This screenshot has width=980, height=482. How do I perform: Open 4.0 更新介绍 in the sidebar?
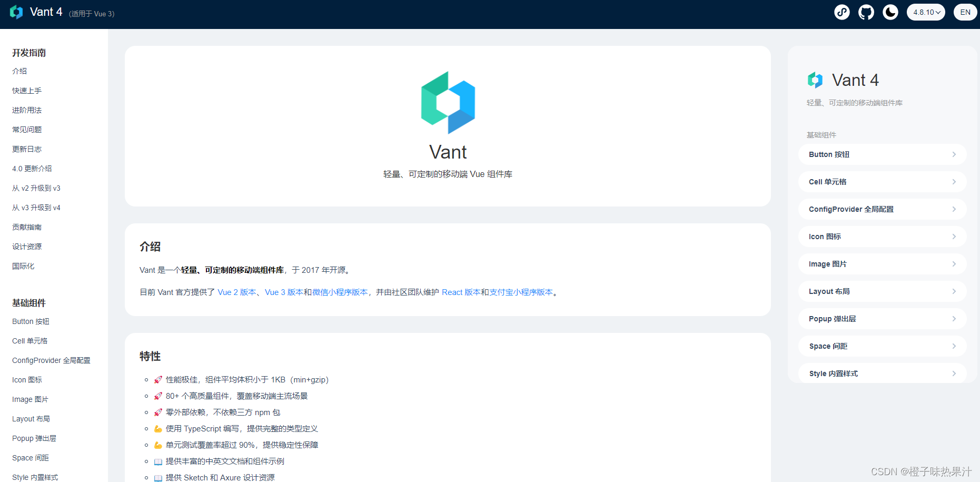32,169
